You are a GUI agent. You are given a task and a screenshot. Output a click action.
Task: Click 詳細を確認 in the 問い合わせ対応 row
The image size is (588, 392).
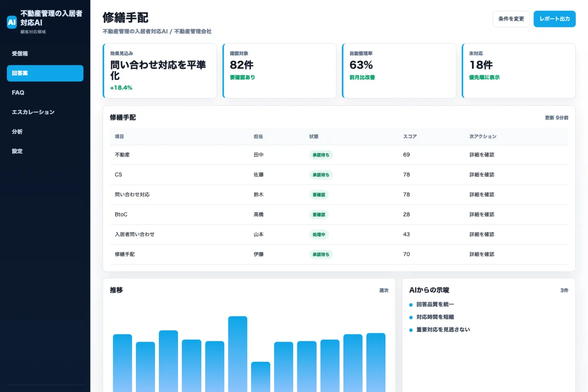pyautogui.click(x=481, y=194)
